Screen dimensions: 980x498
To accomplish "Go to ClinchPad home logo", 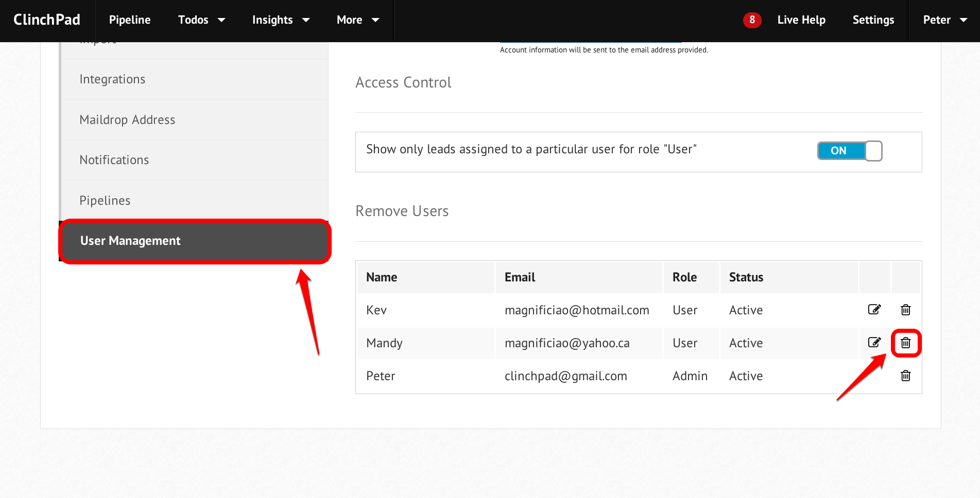I will [47, 20].
